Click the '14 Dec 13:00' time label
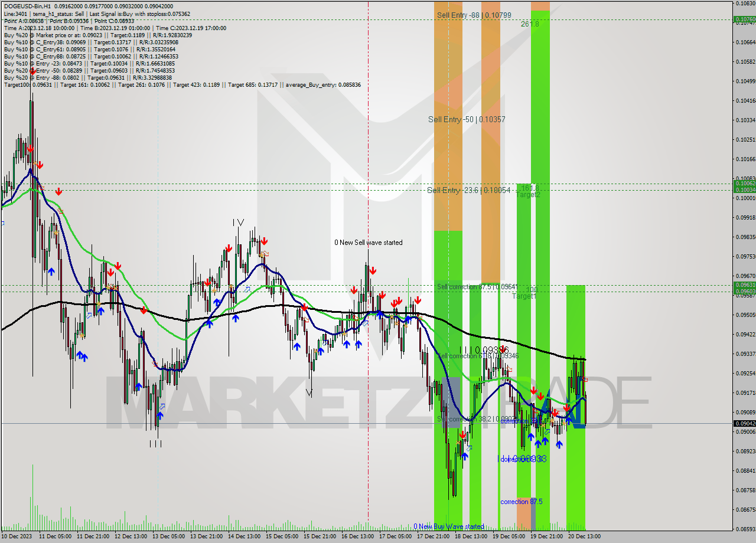Viewport: 756px width, 543px height. [244, 537]
